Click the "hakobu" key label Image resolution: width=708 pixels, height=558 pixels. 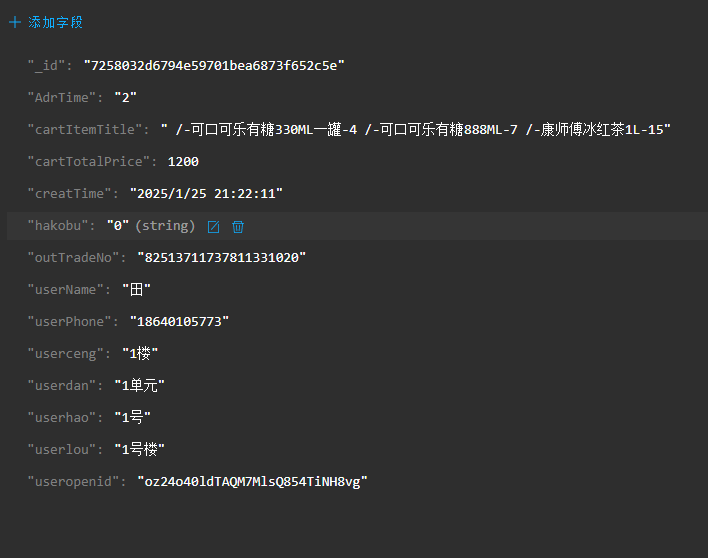(58, 226)
